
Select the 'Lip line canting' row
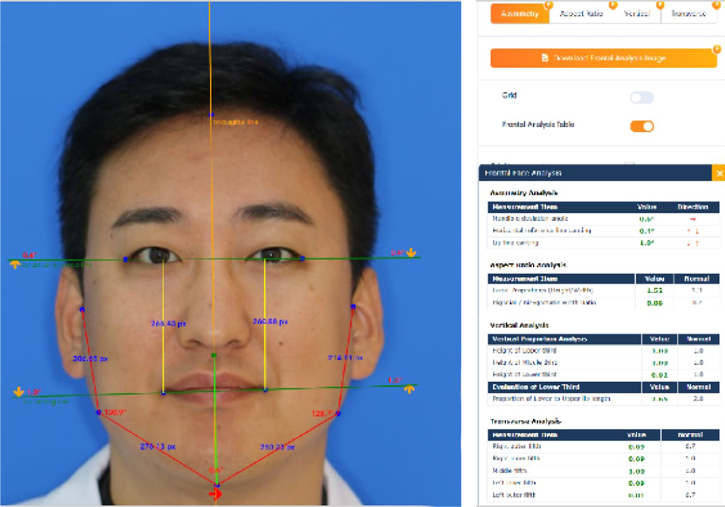click(x=603, y=243)
